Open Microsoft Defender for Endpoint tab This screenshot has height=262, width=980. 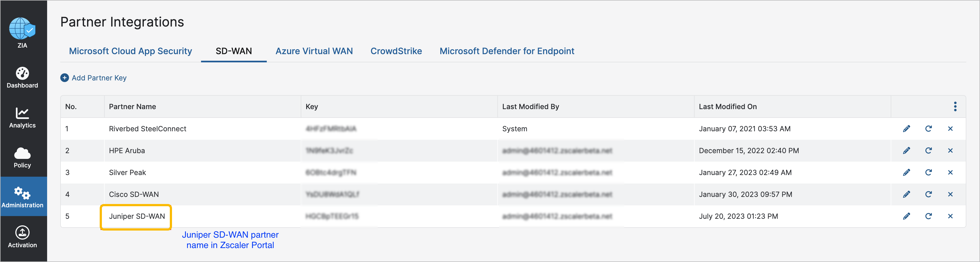pyautogui.click(x=507, y=51)
